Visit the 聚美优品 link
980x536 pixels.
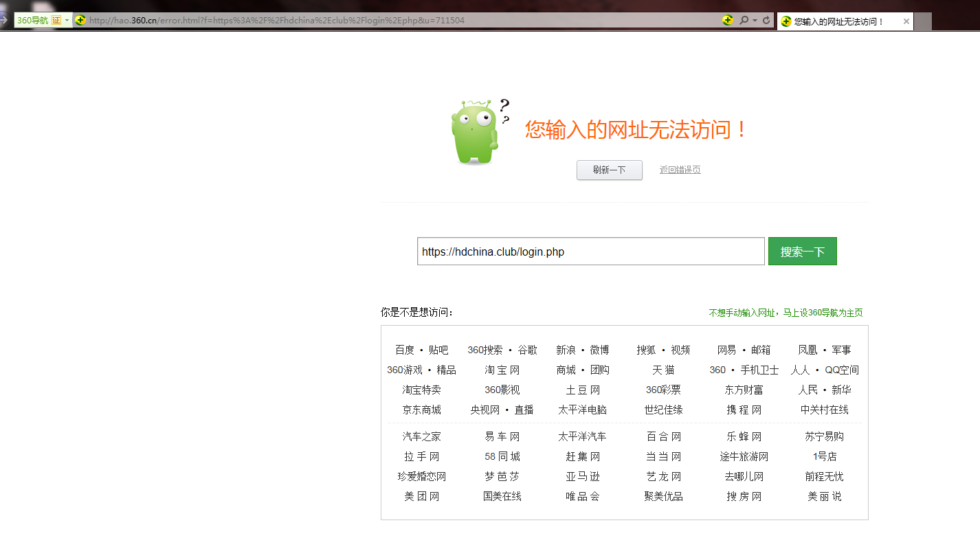664,496
